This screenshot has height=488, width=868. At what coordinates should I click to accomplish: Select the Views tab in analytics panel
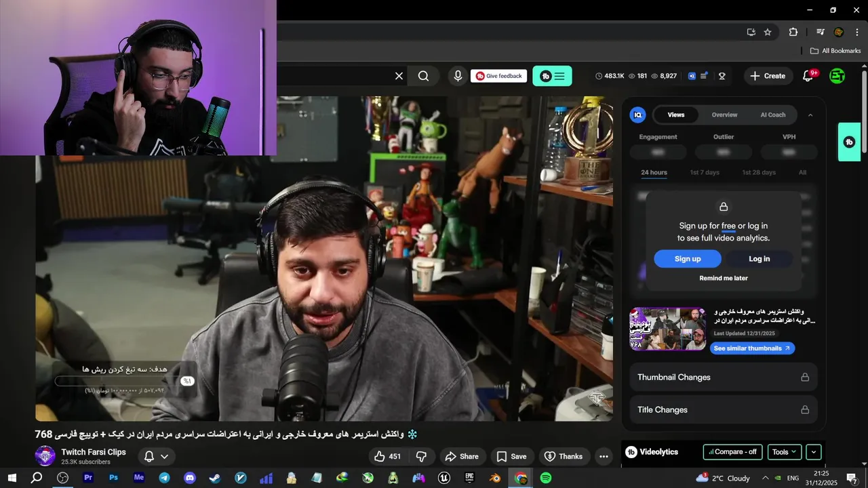click(x=676, y=115)
